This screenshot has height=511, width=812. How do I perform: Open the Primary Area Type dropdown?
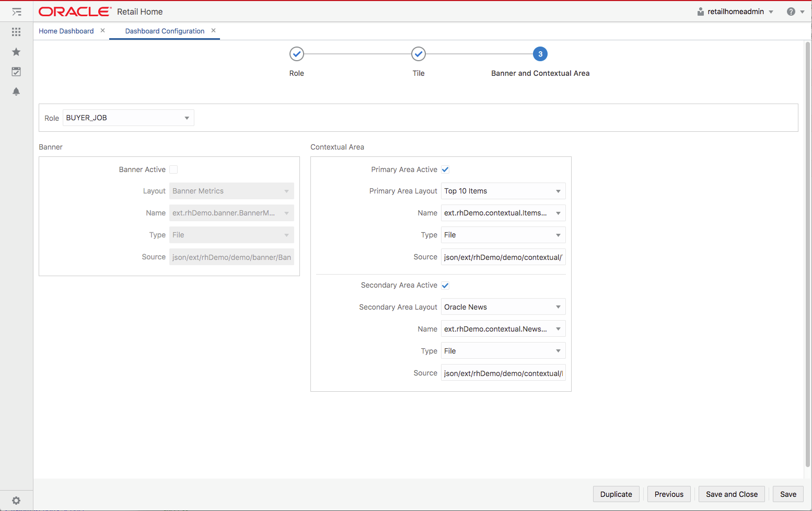[503, 235]
